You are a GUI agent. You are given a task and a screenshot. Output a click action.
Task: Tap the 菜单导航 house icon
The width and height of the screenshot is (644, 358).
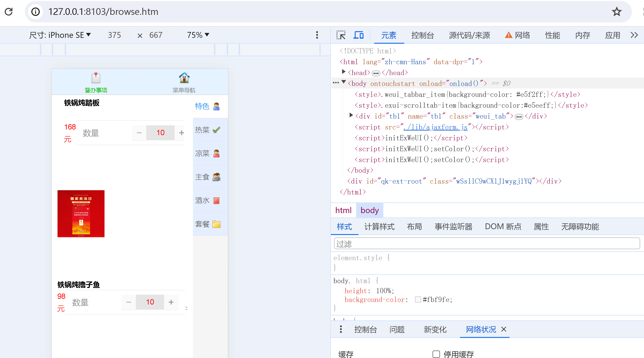pyautogui.click(x=184, y=78)
